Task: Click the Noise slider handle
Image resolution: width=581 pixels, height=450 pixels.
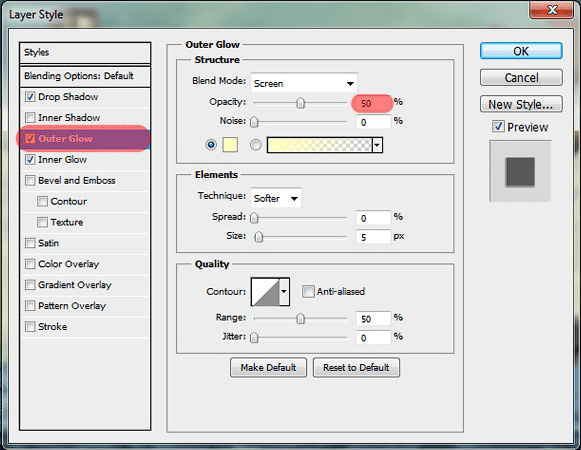Action: click(x=254, y=122)
